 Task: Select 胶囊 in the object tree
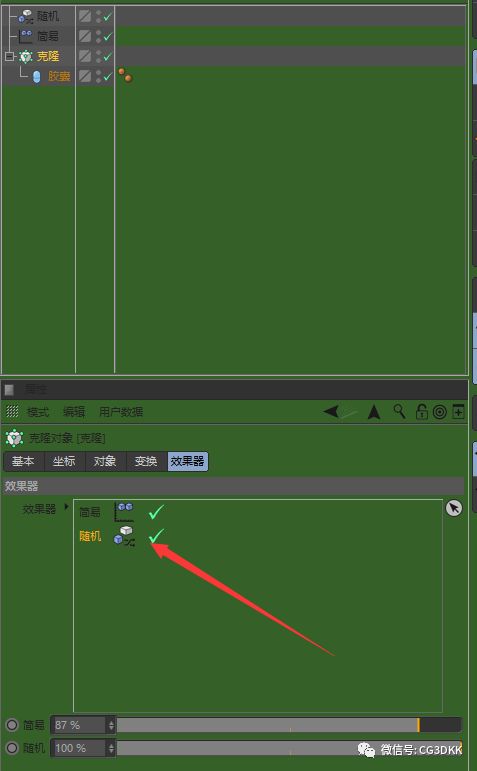coord(59,76)
